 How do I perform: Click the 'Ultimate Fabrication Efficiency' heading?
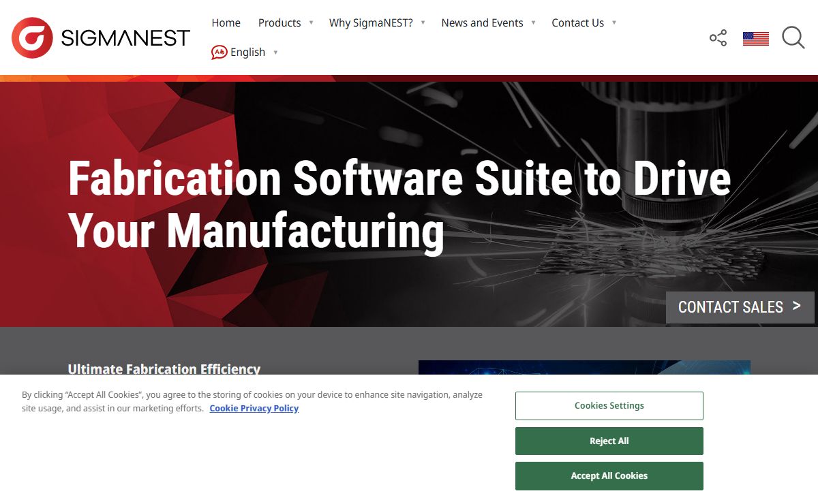(164, 368)
